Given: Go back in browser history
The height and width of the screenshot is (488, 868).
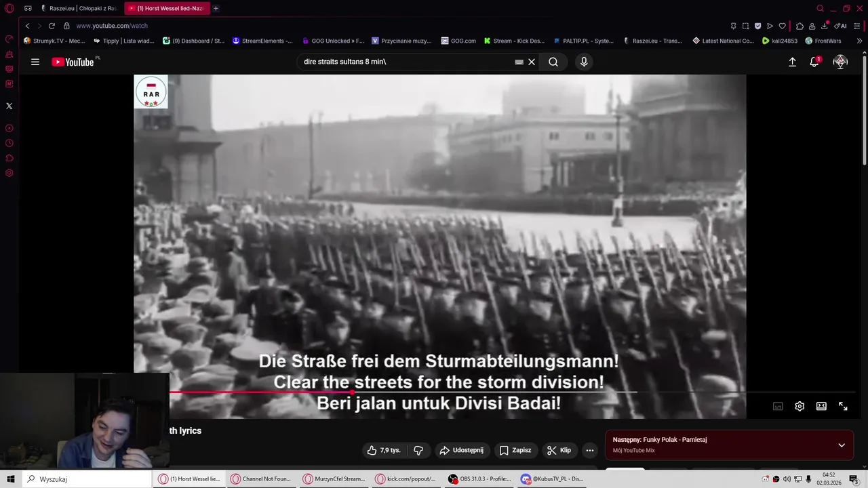Looking at the screenshot, I should click(x=27, y=26).
